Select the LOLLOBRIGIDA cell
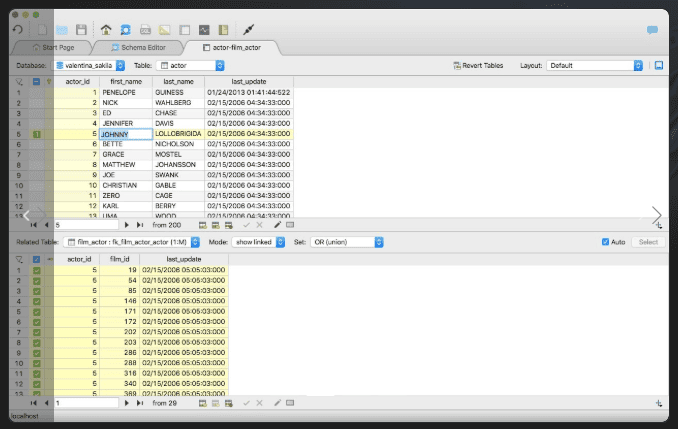This screenshot has height=429, width=678. pos(179,134)
